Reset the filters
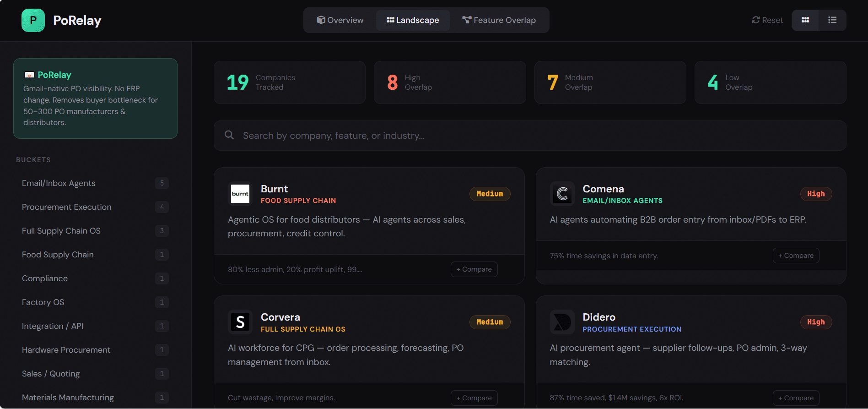Image resolution: width=868 pixels, height=409 pixels. click(x=767, y=20)
